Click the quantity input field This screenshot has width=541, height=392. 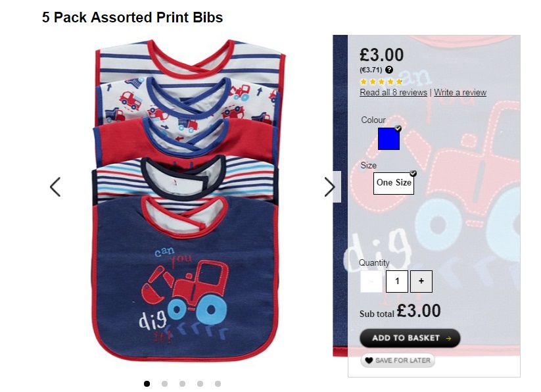[396, 282]
